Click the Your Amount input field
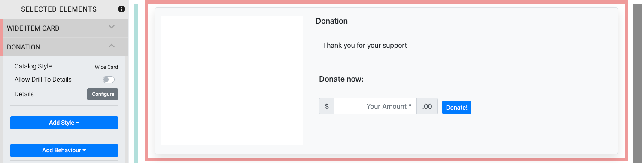 [x=375, y=106]
